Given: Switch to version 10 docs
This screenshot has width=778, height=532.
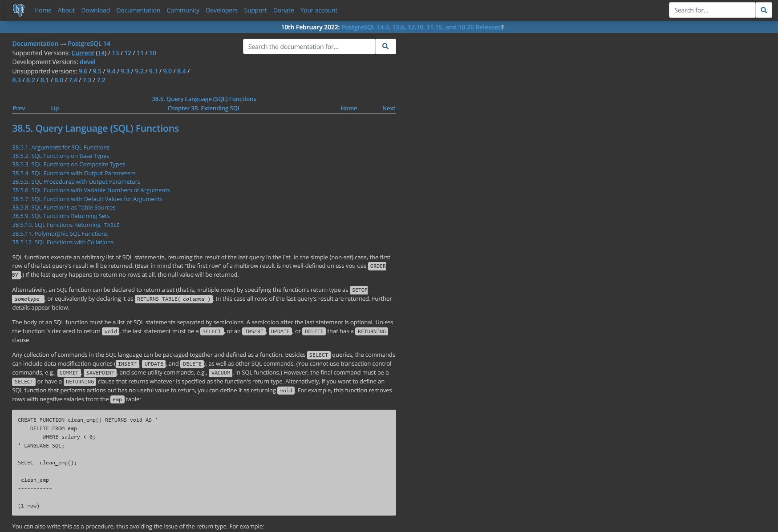Looking at the screenshot, I should [152, 53].
